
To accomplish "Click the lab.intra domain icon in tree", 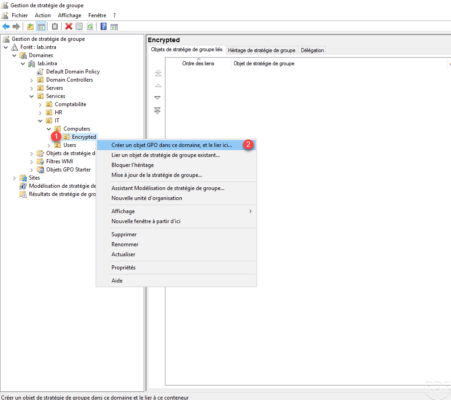I will coord(32,63).
